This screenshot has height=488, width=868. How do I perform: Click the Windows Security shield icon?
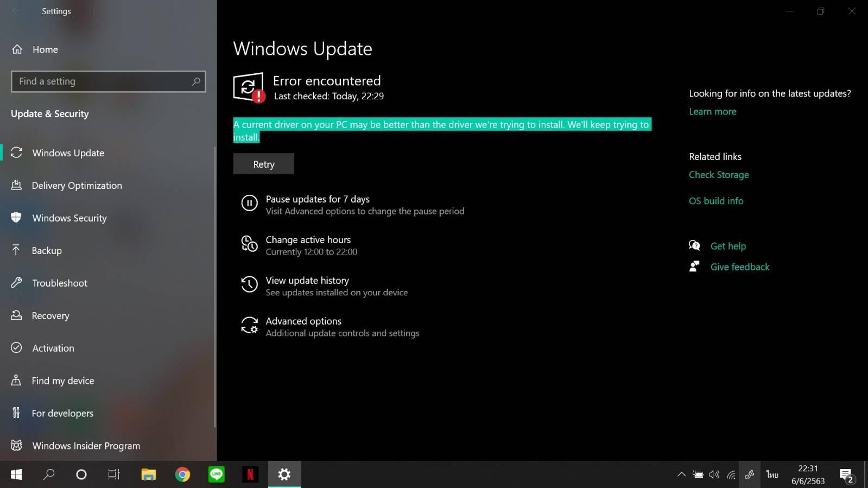tap(16, 218)
